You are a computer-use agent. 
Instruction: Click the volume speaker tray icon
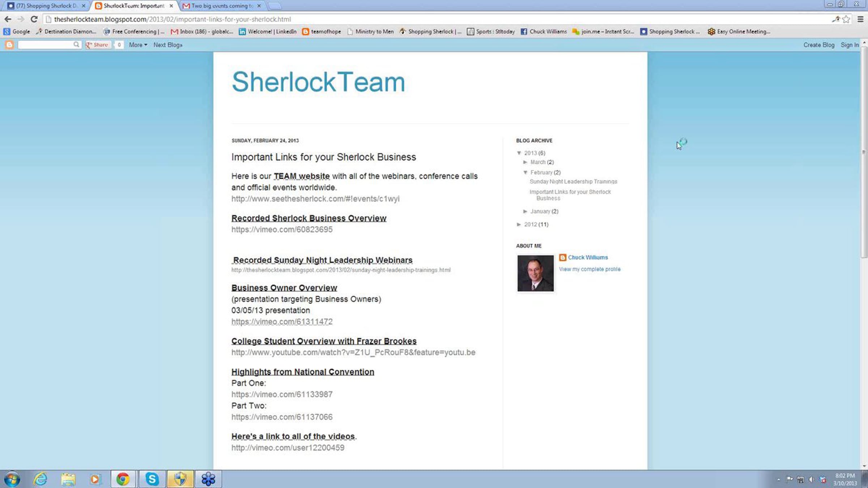click(x=812, y=480)
